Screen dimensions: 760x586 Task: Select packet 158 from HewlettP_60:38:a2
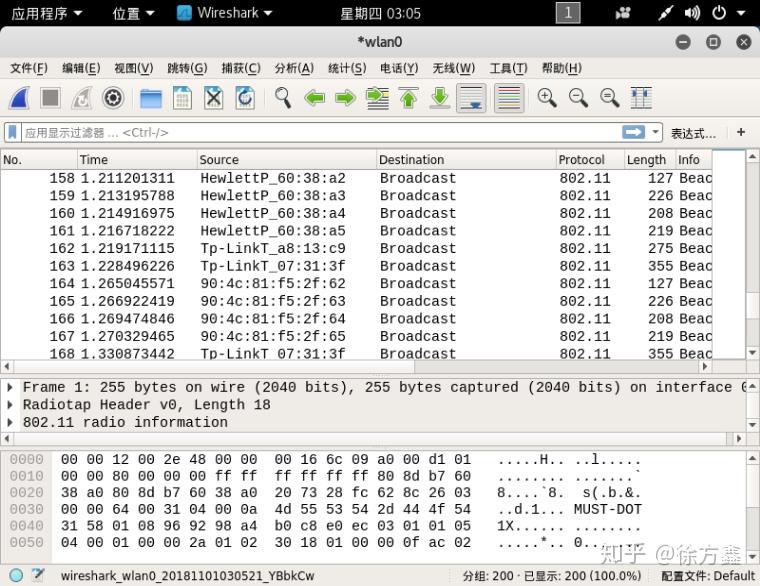[x=356, y=178]
